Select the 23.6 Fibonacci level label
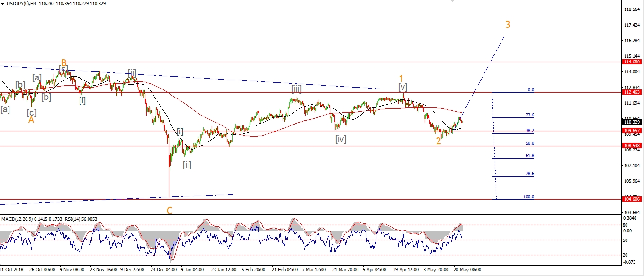This screenshot has height=276, width=644. tap(529, 115)
